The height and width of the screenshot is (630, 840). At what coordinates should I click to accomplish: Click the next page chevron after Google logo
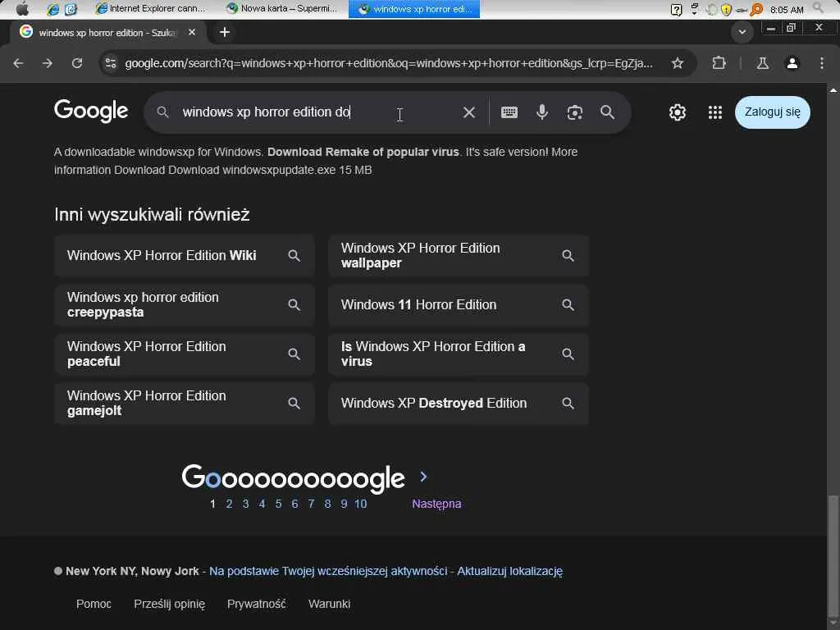423,477
